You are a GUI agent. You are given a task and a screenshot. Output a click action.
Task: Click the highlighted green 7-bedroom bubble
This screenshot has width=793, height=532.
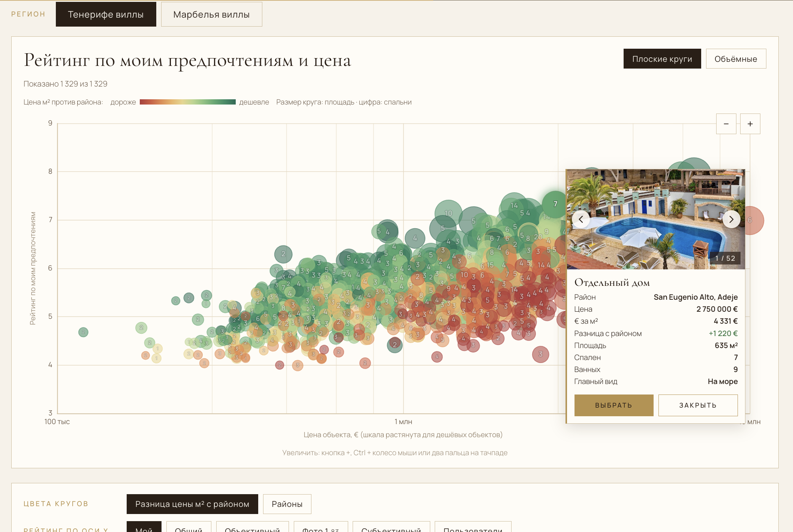tap(555, 204)
